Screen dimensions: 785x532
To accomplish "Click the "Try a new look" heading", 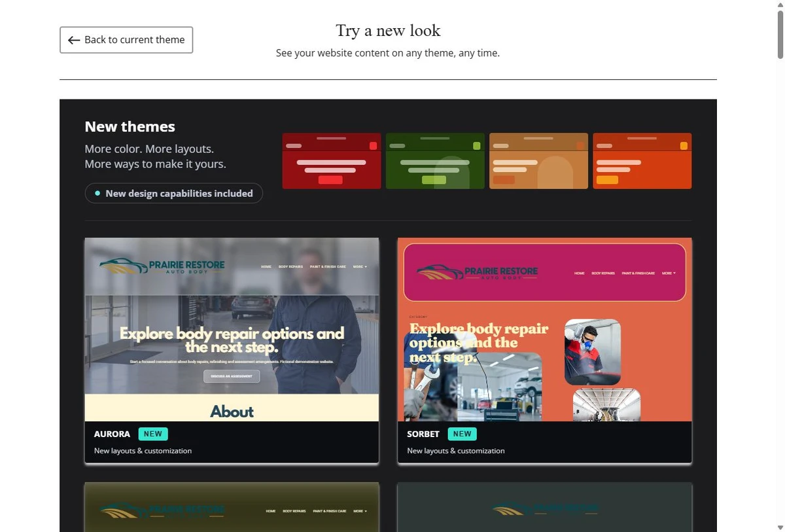I will tap(388, 31).
